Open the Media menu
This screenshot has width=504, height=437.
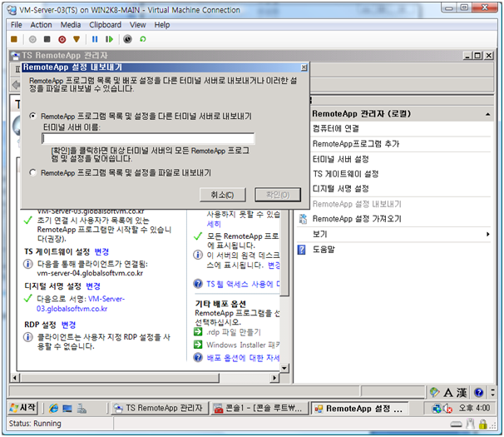[71, 25]
